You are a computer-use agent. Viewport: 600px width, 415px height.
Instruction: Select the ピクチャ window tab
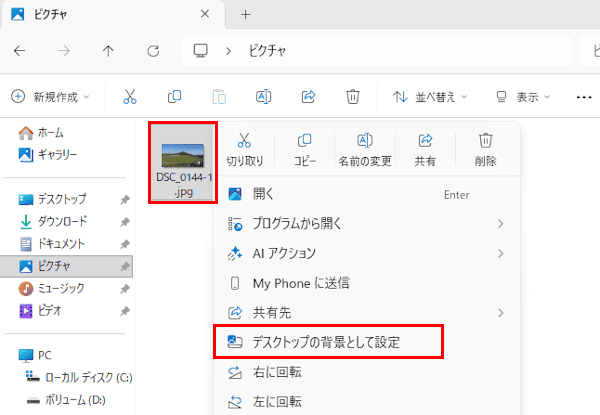tap(113, 14)
